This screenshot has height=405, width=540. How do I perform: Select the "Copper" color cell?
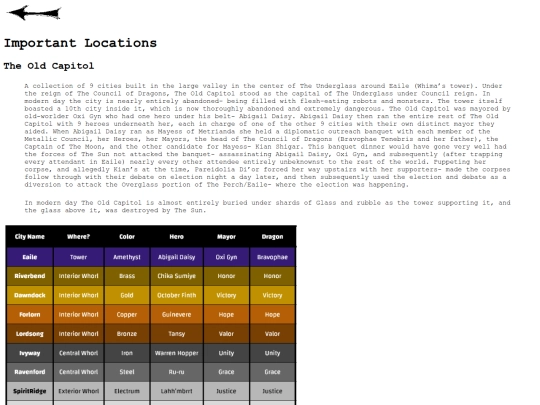(127, 315)
